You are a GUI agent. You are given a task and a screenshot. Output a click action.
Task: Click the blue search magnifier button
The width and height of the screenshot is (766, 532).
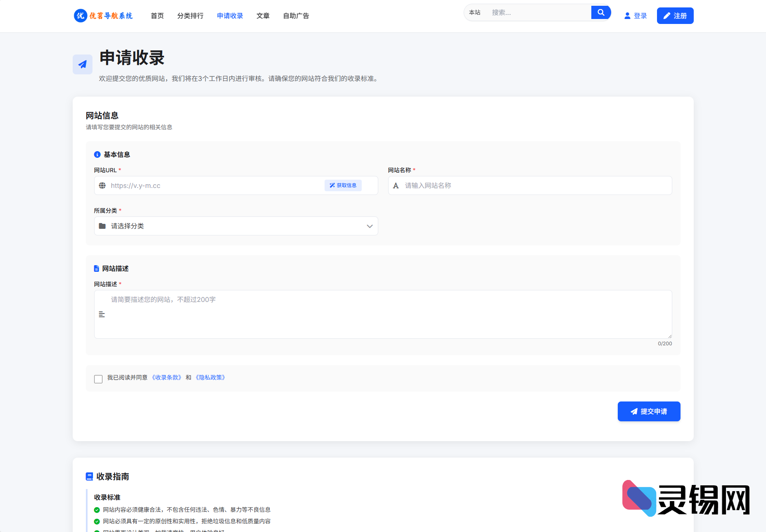pyautogui.click(x=601, y=12)
